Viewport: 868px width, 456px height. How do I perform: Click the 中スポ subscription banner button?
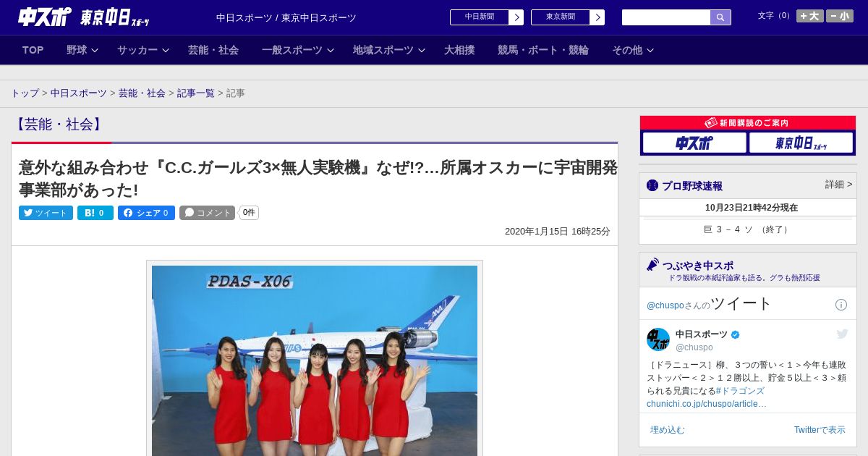click(x=694, y=143)
